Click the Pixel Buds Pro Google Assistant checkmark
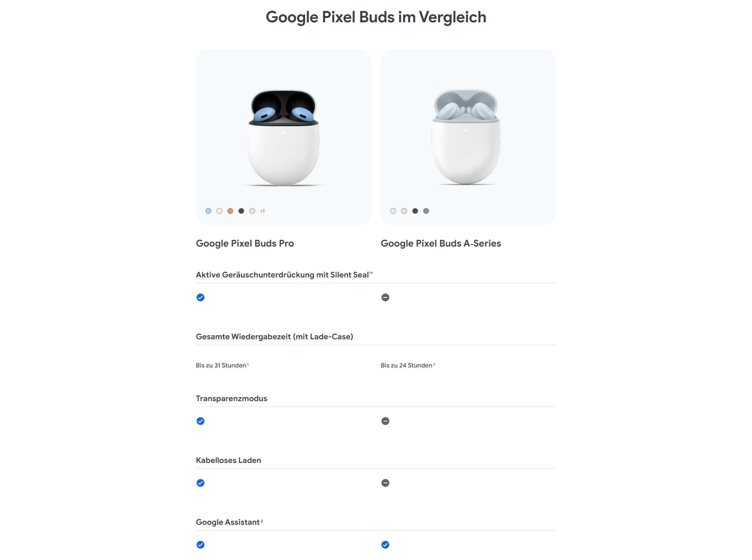This screenshot has width=752, height=560. pos(201,545)
